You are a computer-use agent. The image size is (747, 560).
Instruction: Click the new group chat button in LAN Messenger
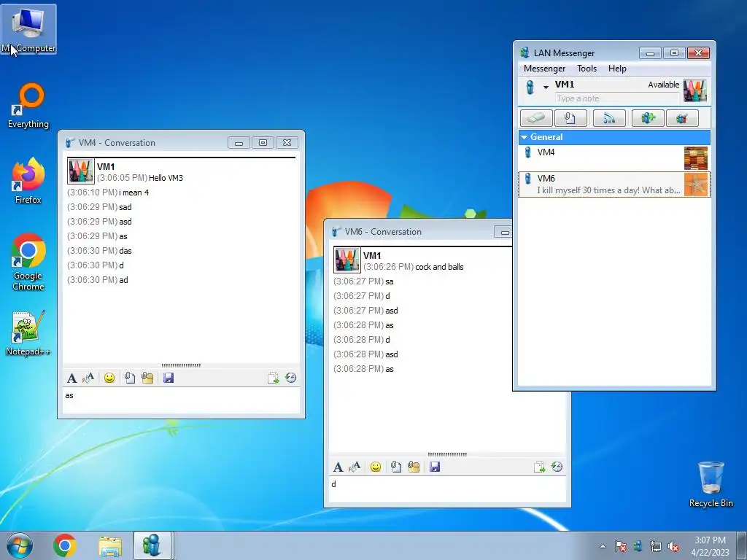[x=648, y=118]
